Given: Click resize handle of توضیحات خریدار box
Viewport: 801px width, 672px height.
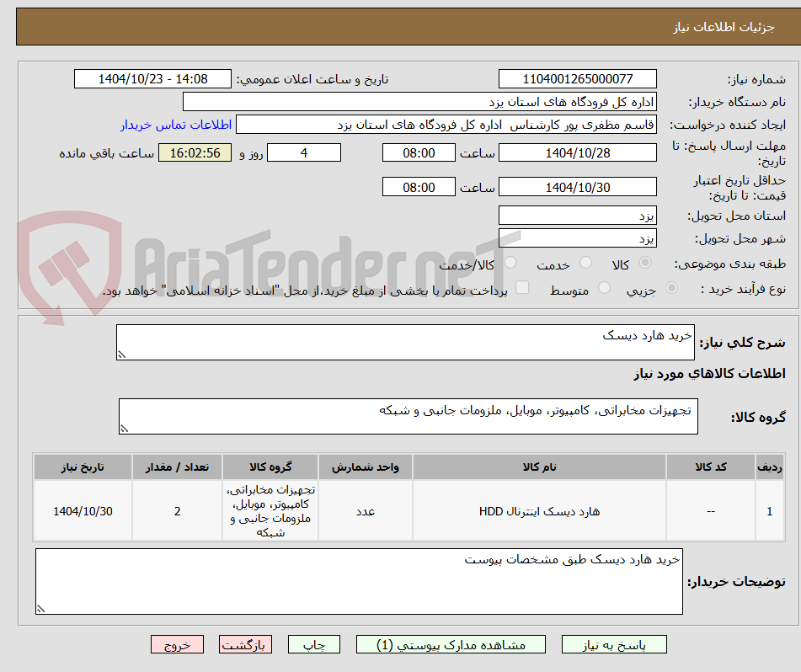Looking at the screenshot, I should pos(40,609).
